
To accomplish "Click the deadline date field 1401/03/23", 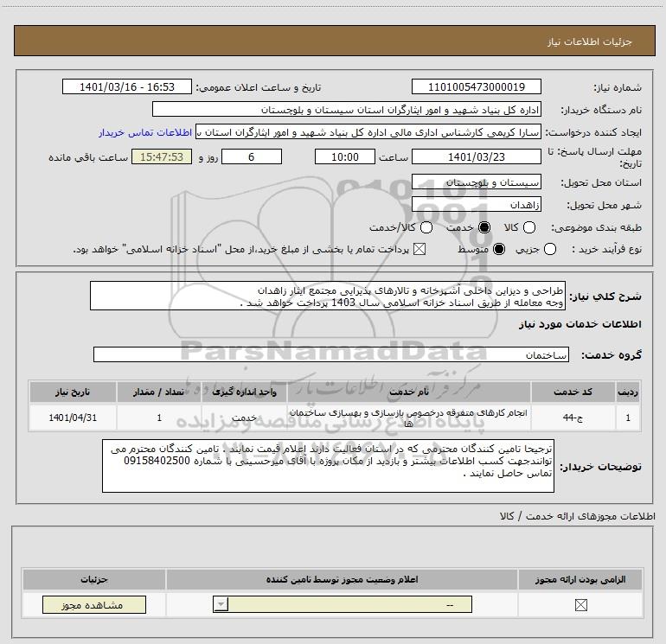I will [476, 156].
